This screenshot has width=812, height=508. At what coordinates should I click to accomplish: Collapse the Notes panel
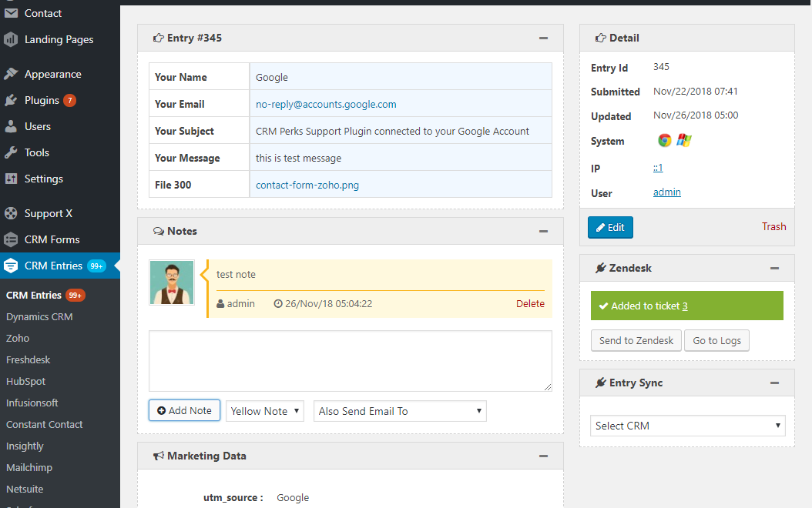click(543, 231)
